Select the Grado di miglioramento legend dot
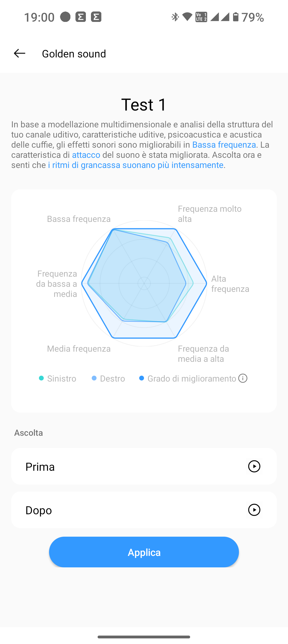 point(142,378)
